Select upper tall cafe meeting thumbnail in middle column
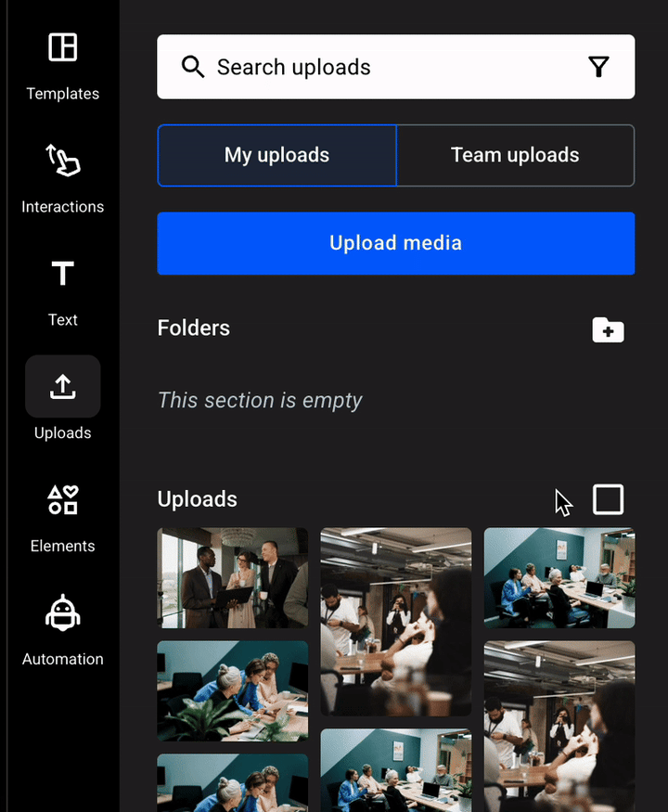Image resolution: width=668 pixels, height=812 pixels. point(396,622)
